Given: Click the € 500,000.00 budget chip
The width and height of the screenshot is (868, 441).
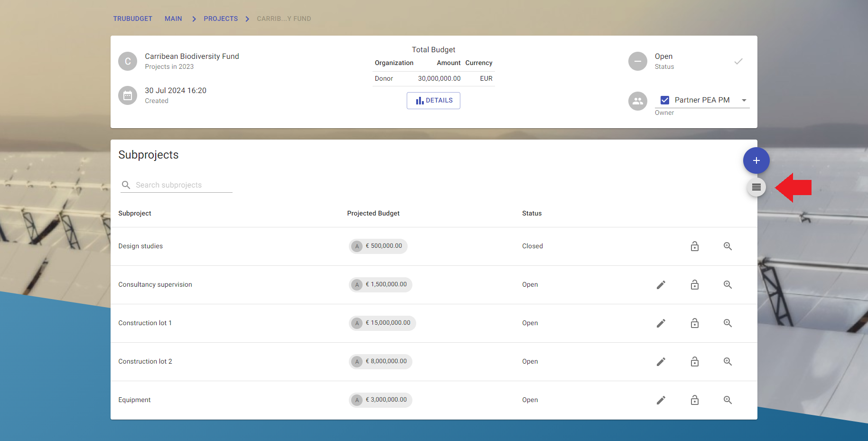Looking at the screenshot, I should tap(378, 246).
